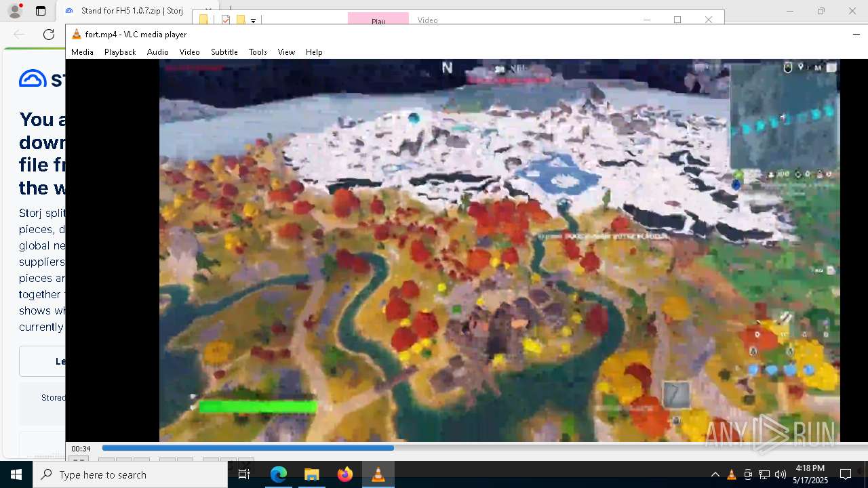Open the clock showing 4:18 PM
The width and height of the screenshot is (868, 488).
(x=810, y=474)
